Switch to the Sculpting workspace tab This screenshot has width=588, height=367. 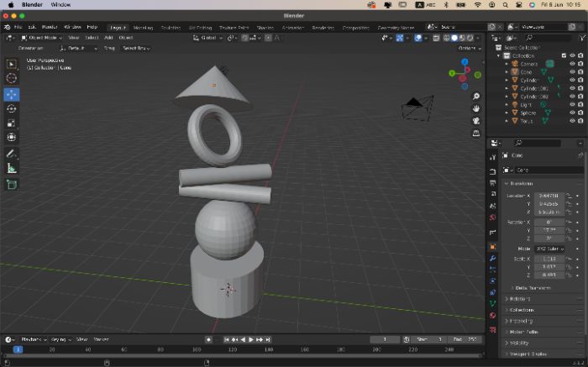click(171, 28)
